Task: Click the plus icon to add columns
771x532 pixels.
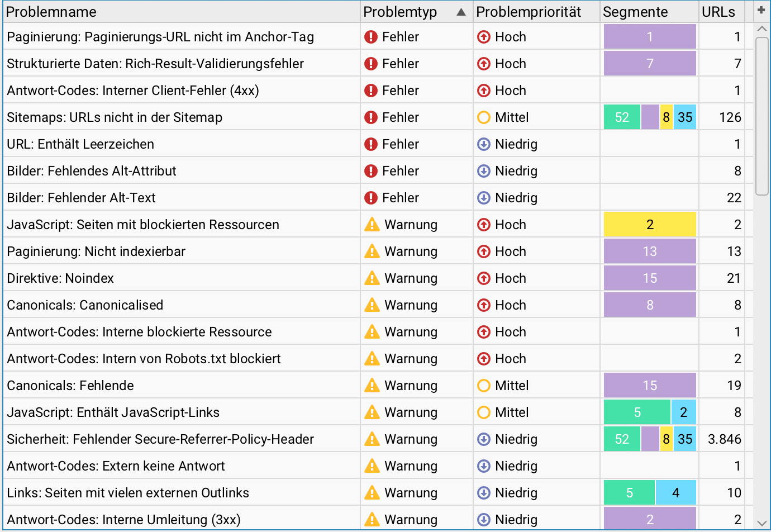Action: click(x=761, y=10)
